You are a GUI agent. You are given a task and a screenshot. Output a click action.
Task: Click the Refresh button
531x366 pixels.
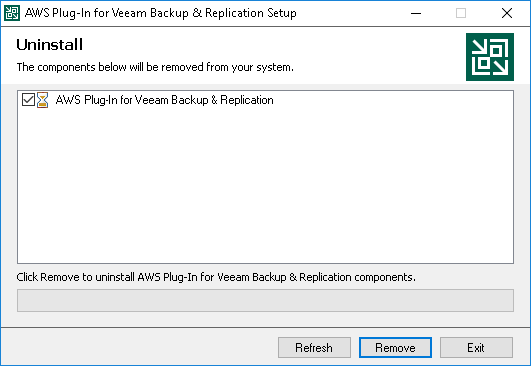(x=314, y=347)
